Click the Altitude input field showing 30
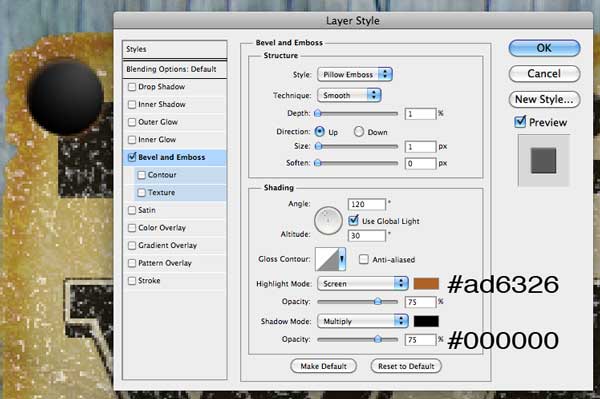This screenshot has height=399, width=600. pos(367,236)
